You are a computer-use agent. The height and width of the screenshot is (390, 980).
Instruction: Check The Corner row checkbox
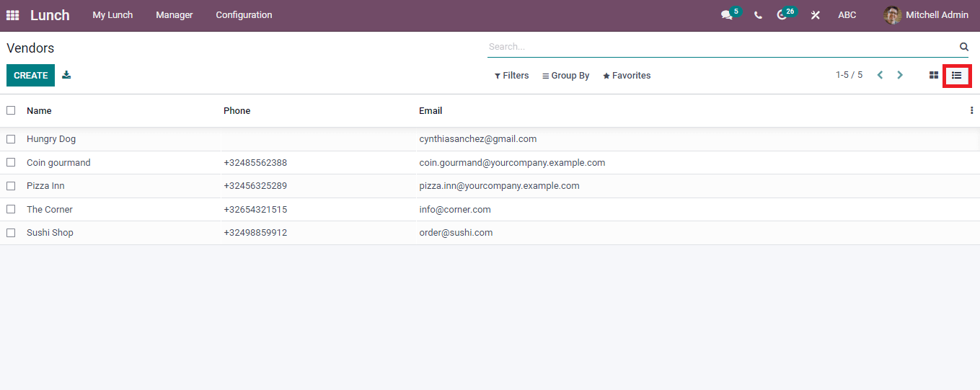[11, 209]
